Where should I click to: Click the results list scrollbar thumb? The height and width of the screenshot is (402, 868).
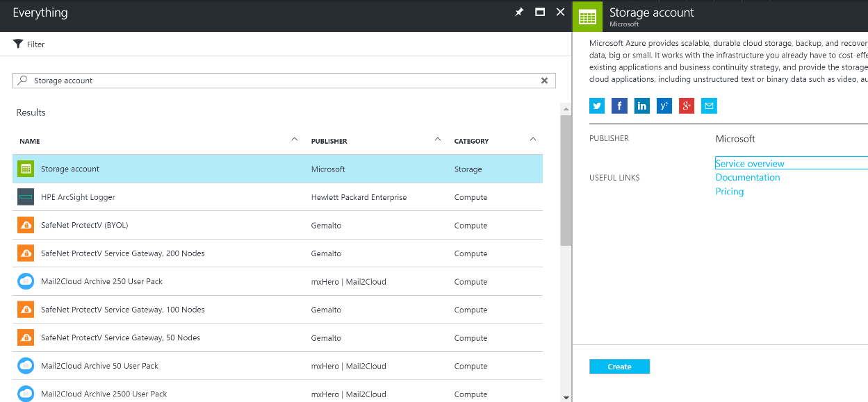pos(566,180)
